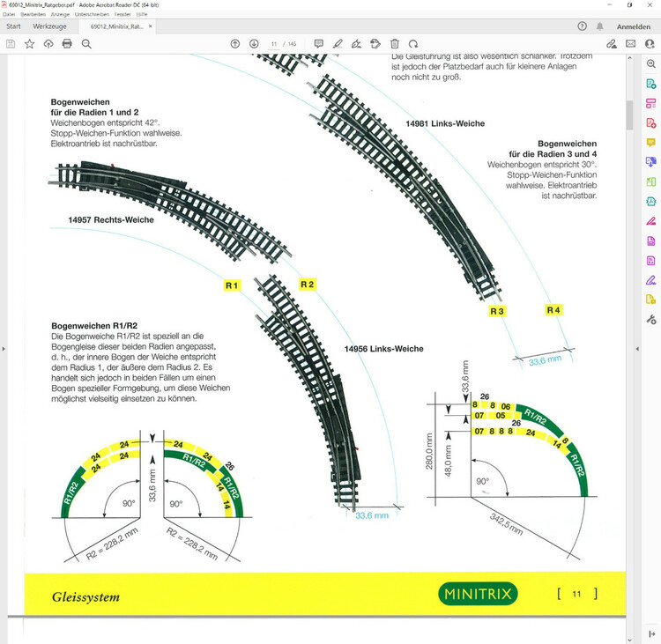Collapse the right tools pane arrow
The image size is (661, 644).
(x=637, y=349)
